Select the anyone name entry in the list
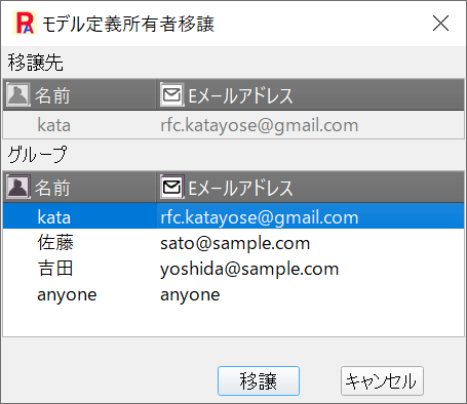This screenshot has width=467, height=404. pyautogui.click(x=67, y=295)
